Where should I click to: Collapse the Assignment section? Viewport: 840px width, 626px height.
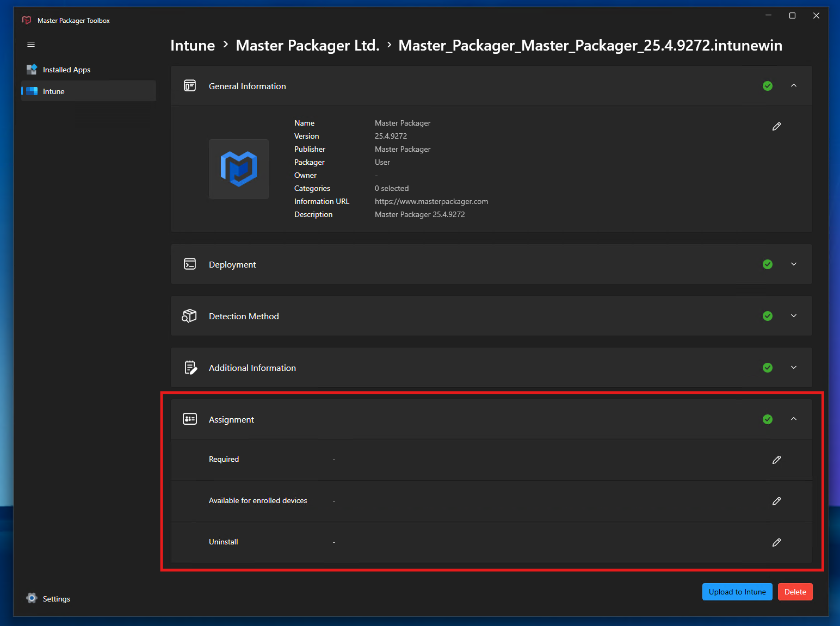(794, 419)
